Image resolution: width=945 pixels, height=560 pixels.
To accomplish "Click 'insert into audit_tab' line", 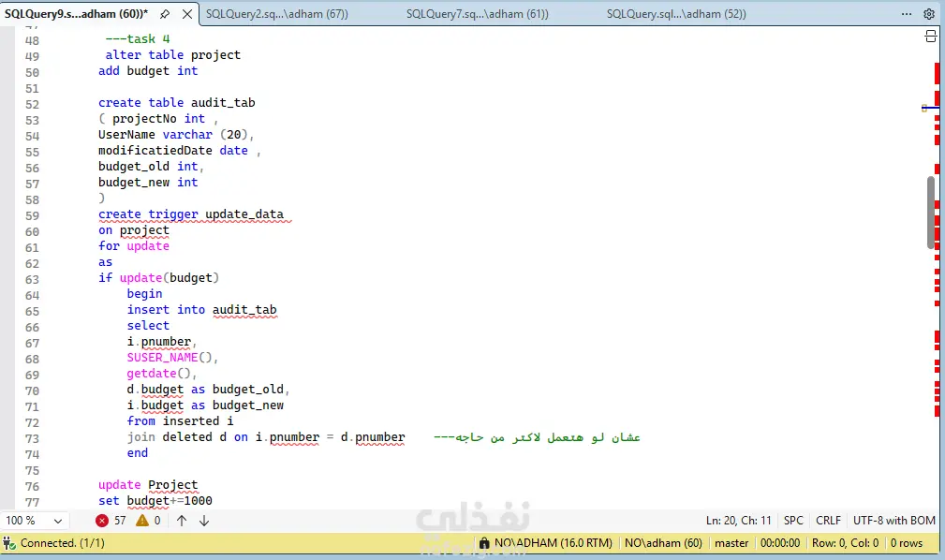I will (x=202, y=310).
